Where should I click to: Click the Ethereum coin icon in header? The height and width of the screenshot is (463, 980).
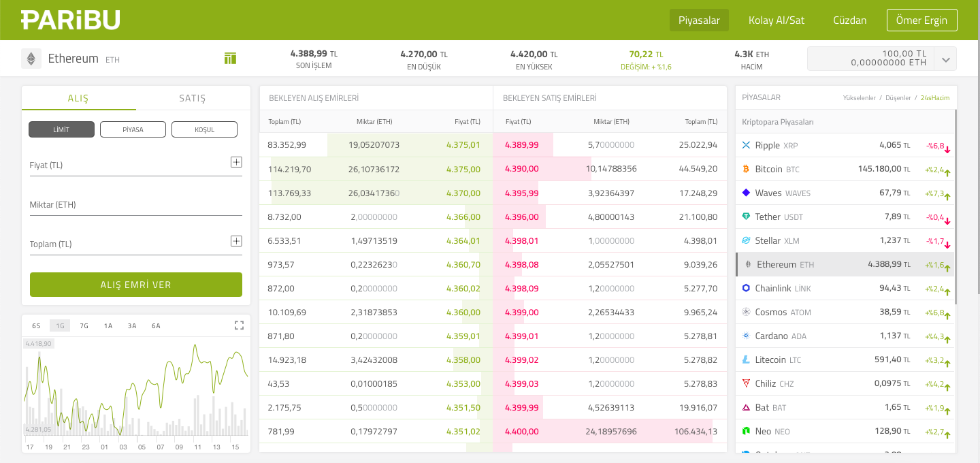(x=31, y=59)
